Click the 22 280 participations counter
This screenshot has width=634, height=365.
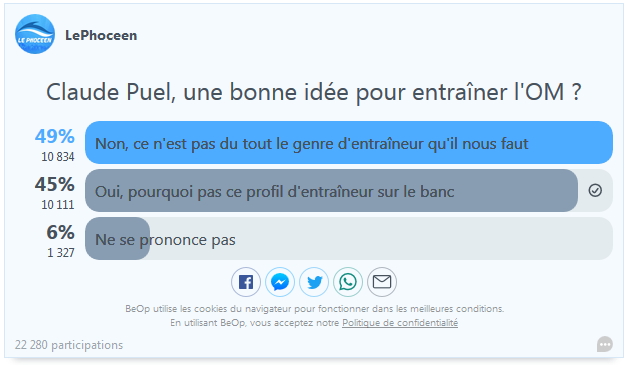coord(69,345)
